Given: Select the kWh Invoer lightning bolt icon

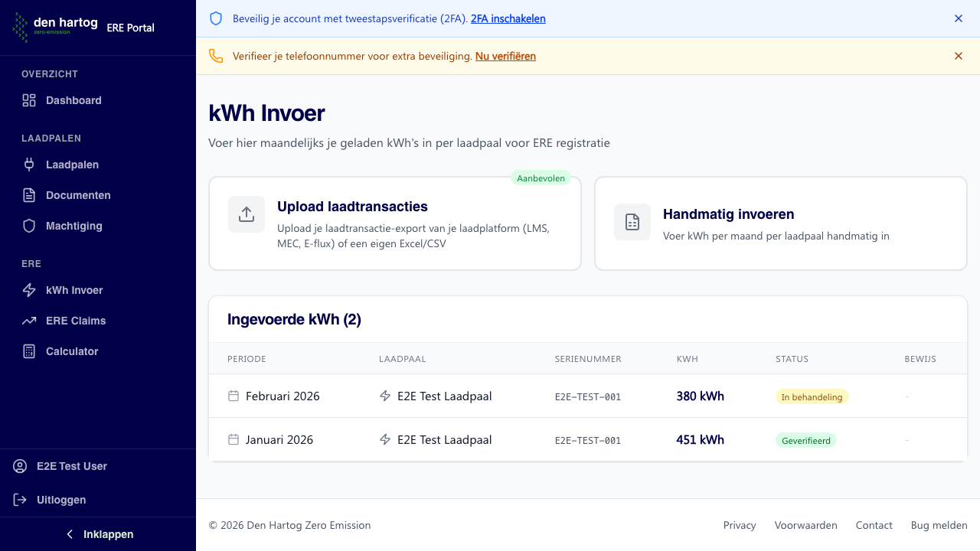Looking at the screenshot, I should [28, 290].
